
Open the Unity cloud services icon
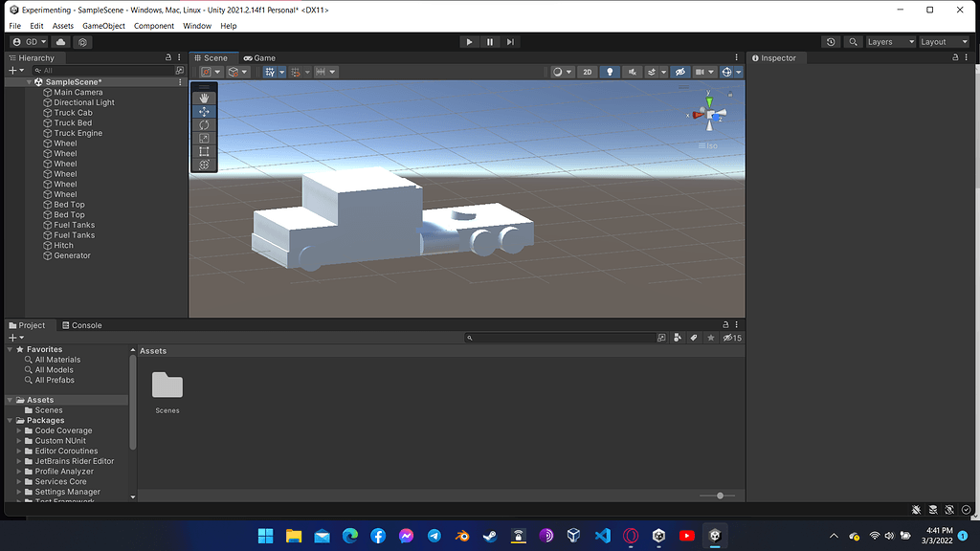coord(59,41)
